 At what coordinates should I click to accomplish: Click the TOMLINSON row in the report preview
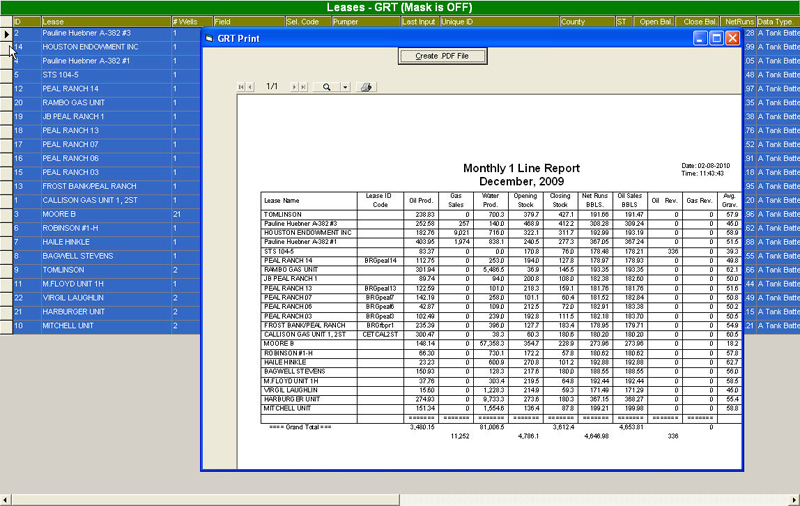[501, 215]
